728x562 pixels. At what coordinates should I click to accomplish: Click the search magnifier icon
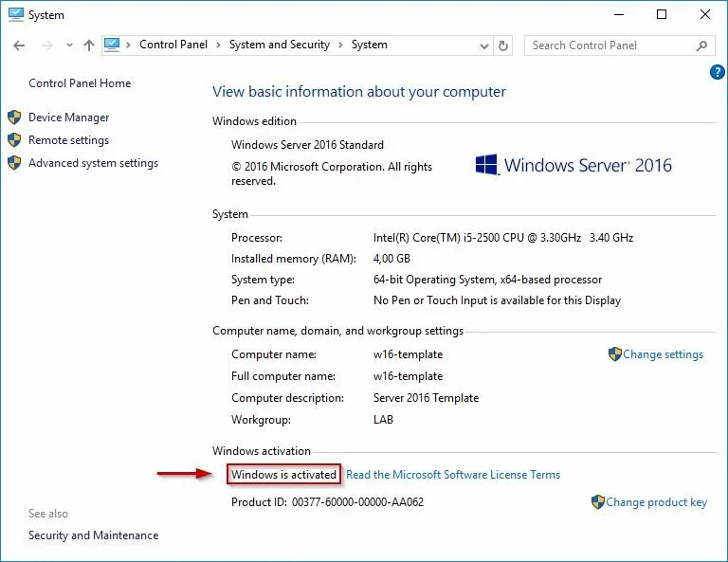701,45
